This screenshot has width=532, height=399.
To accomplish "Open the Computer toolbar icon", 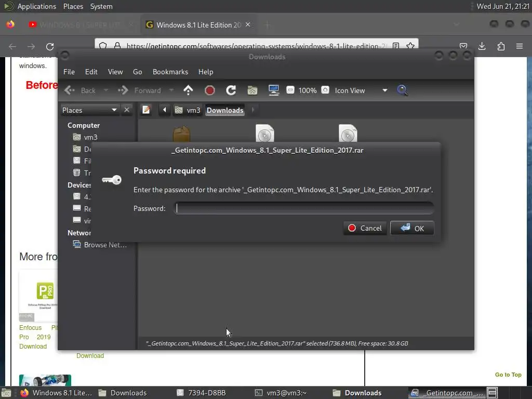I will (274, 90).
